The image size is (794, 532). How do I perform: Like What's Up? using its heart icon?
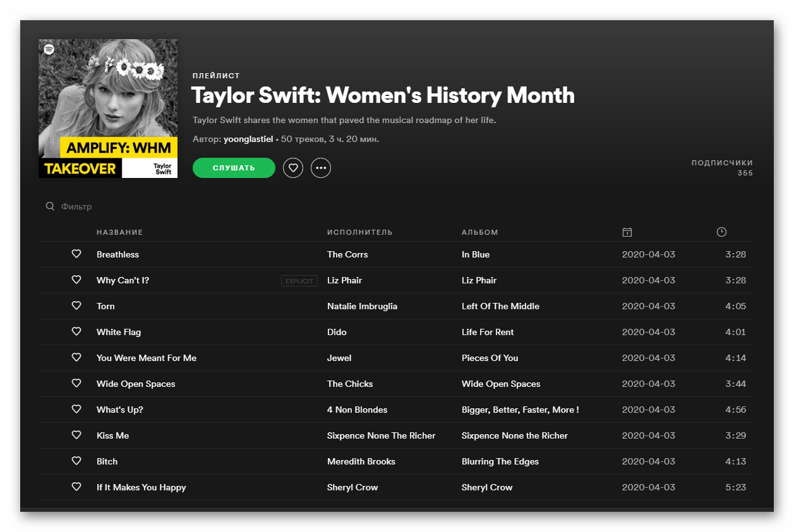76,409
